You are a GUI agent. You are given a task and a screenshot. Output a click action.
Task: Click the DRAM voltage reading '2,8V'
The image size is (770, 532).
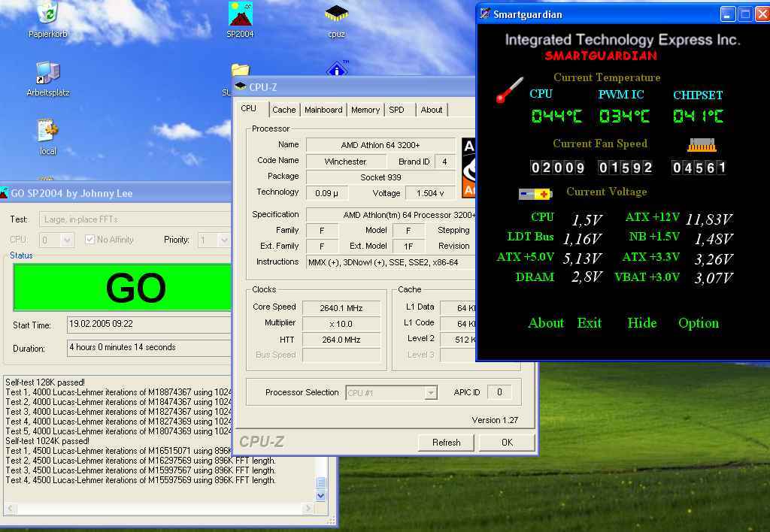tap(587, 277)
